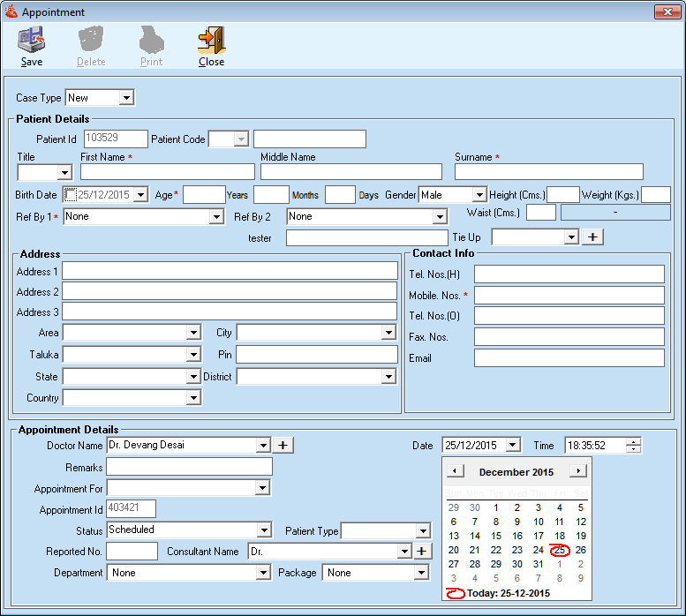Viewport: 686px width, 616px height.
Task: Add new doctor with plus button
Action: click(282, 446)
